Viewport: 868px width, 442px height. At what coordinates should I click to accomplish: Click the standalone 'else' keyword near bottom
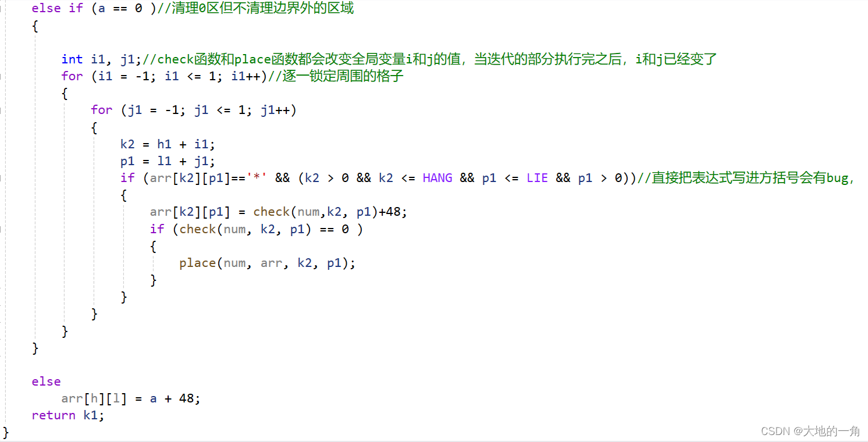tap(47, 382)
